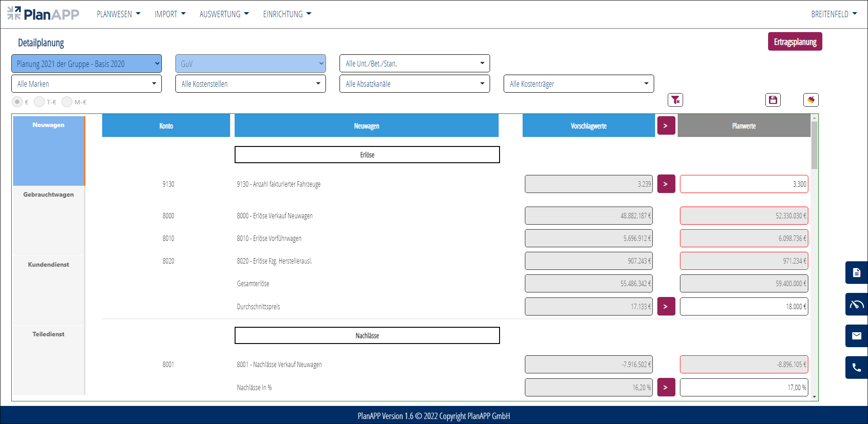Screen dimensions: 868x424
Task: Click the Planwerte field for 9130 vehicles
Action: point(744,184)
